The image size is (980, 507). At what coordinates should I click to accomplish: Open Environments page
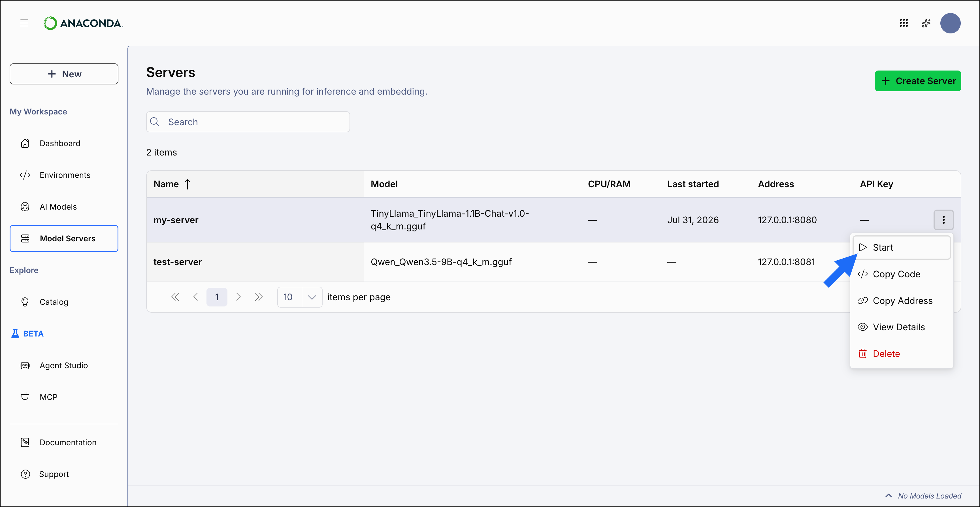click(x=64, y=175)
